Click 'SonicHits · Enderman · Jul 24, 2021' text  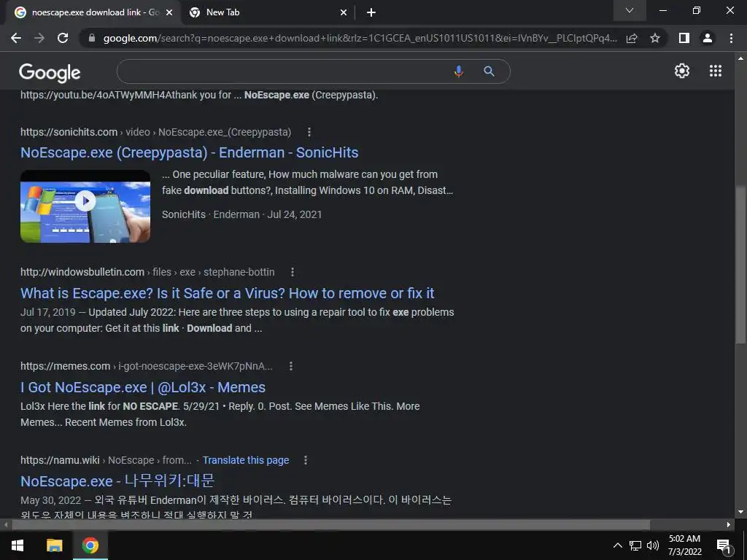coord(241,214)
